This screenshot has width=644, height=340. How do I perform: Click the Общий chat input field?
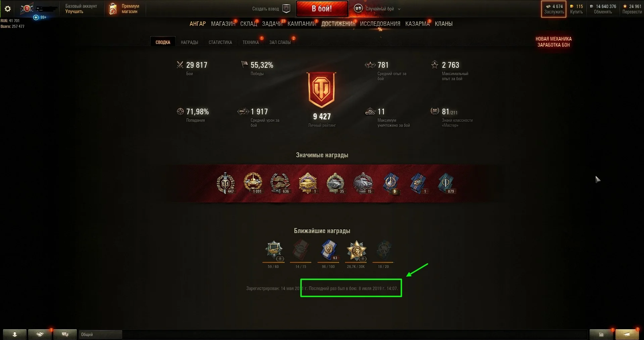100,334
